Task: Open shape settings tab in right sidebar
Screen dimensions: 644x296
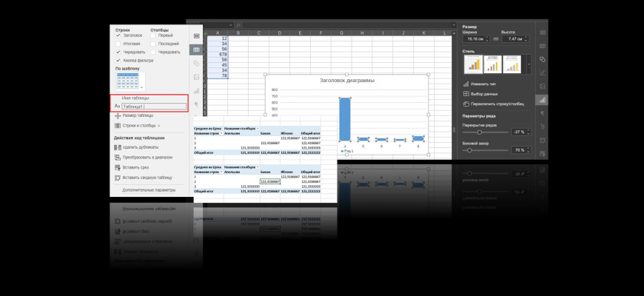Action: pyautogui.click(x=542, y=59)
